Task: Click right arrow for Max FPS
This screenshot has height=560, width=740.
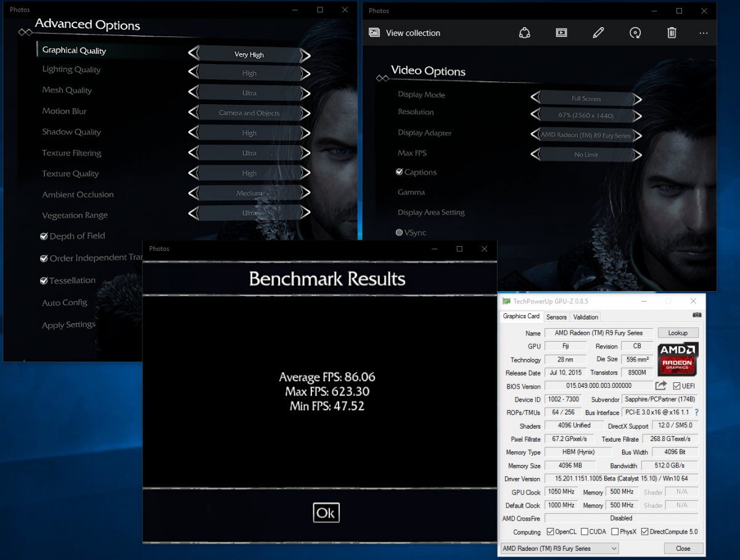Action: coord(637,155)
